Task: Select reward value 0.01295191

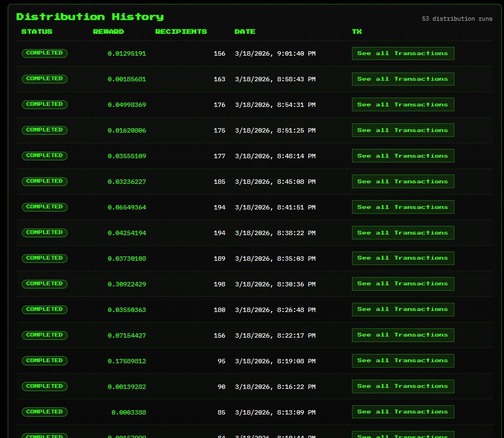Action: [x=127, y=53]
